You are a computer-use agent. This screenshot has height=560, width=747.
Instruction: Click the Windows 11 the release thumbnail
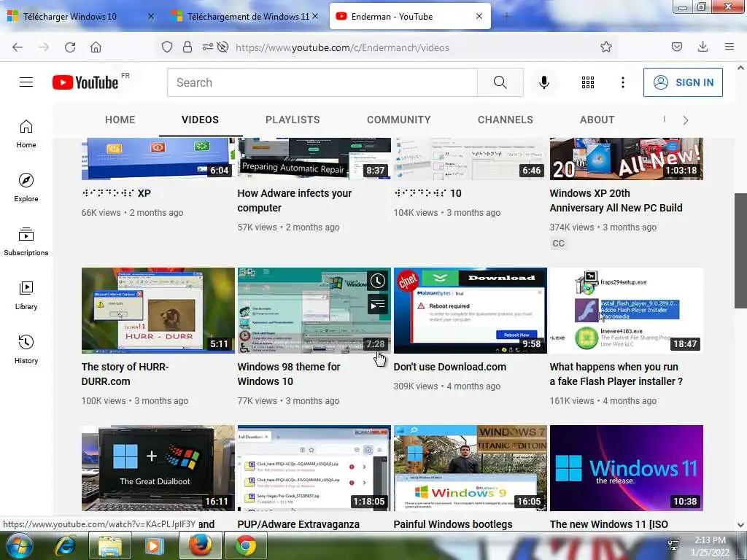627,468
